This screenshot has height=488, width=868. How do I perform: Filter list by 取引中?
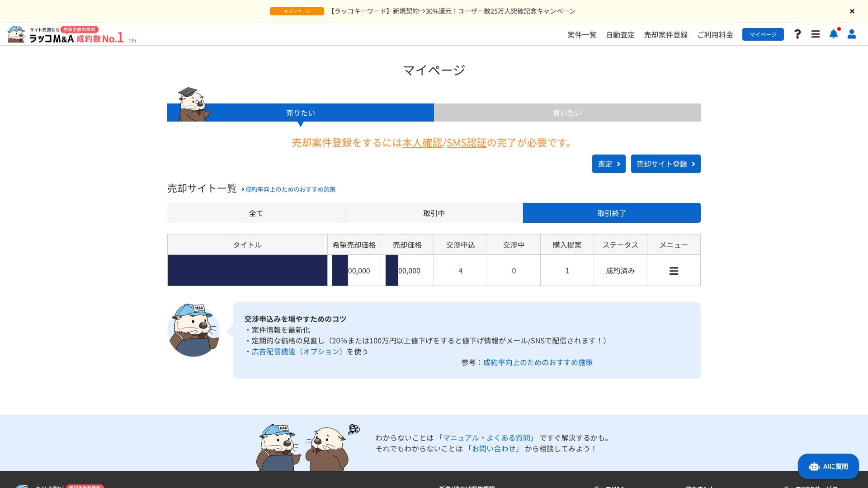point(434,213)
